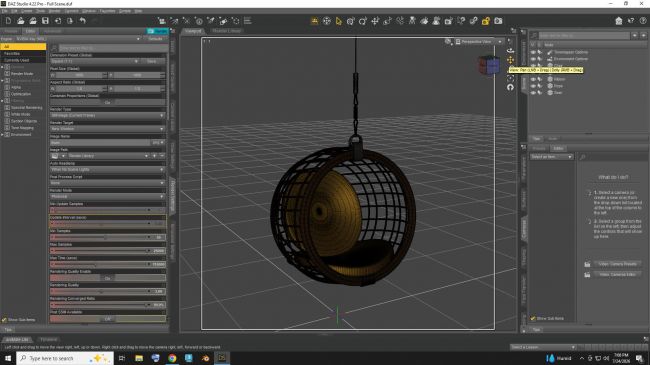Click the Undo arrow icon

click(82, 21)
